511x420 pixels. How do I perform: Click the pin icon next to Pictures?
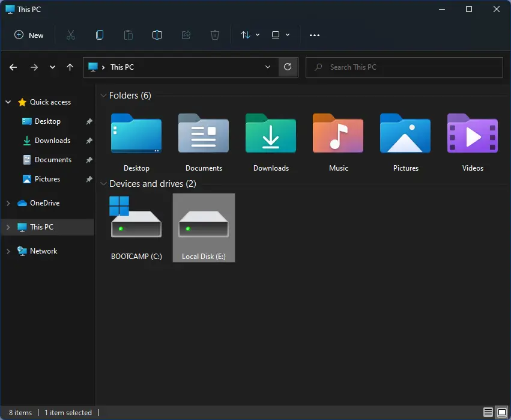tap(89, 179)
